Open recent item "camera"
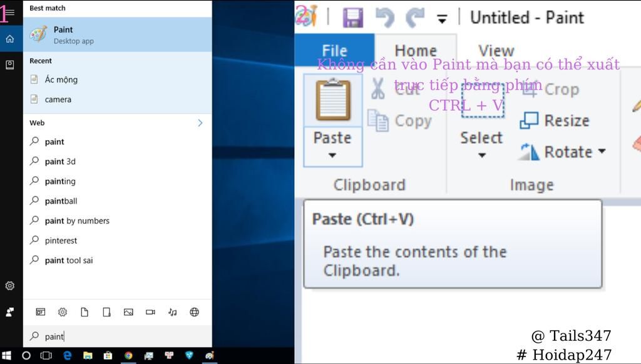The image size is (641, 364). click(117, 99)
